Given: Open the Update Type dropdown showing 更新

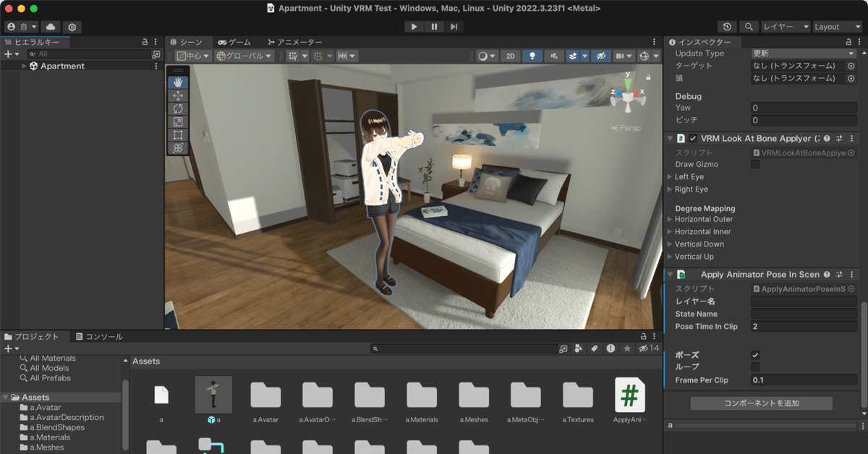Looking at the screenshot, I should click(x=803, y=53).
